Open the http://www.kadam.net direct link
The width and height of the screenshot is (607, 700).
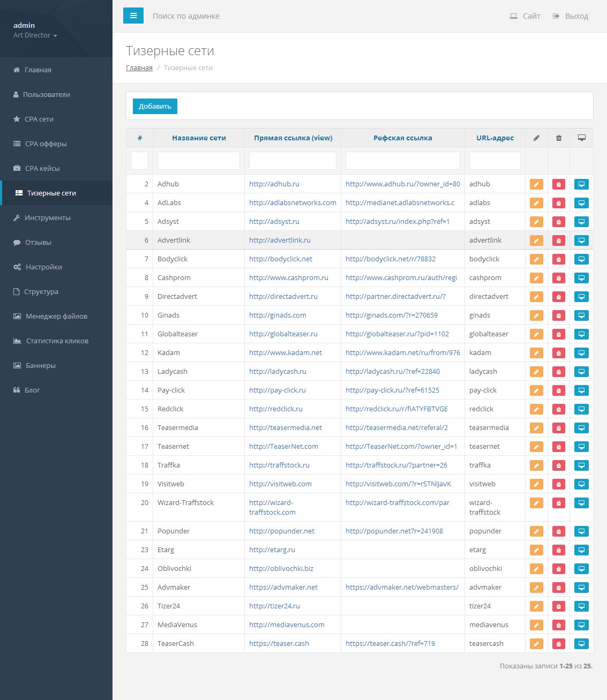tap(286, 352)
